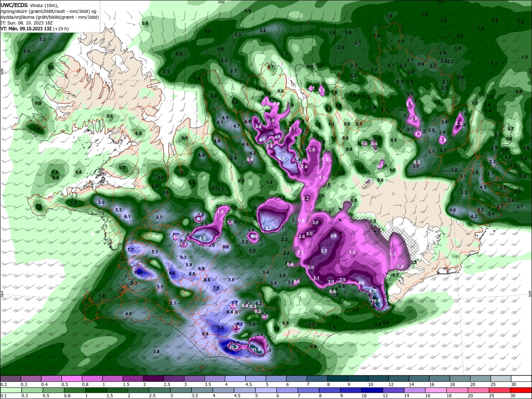532x399 pixels.
Task: Select the darkest purple snow swatch labeled 2
Action: click(x=153, y=379)
